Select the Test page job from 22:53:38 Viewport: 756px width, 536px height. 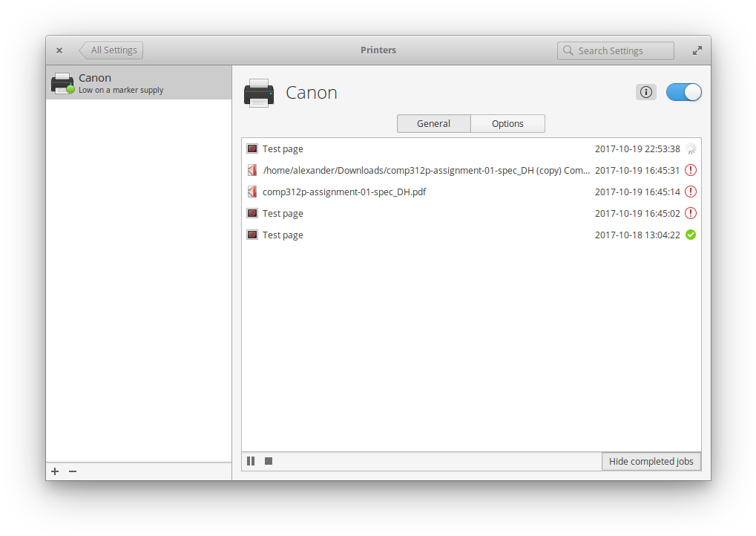471,148
